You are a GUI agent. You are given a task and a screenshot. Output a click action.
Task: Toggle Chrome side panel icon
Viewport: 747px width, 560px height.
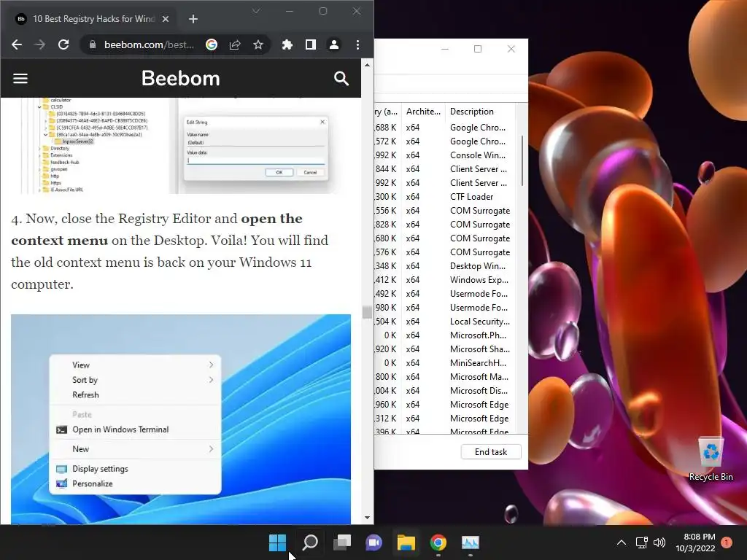tap(311, 44)
